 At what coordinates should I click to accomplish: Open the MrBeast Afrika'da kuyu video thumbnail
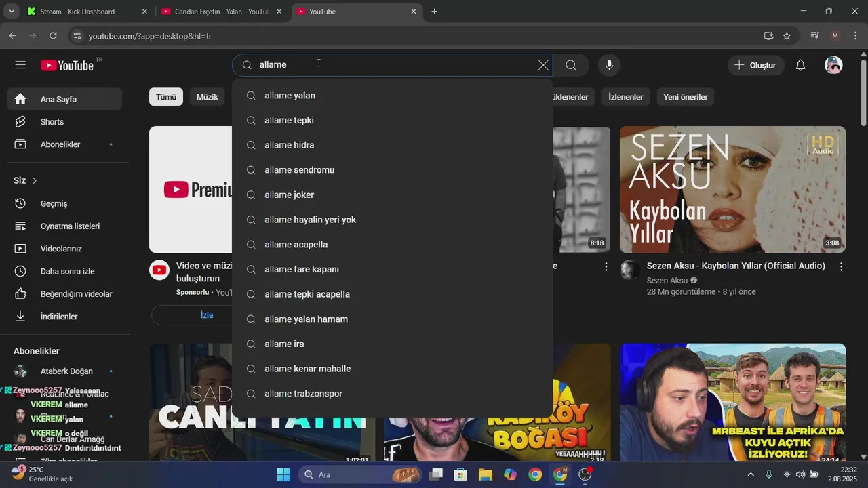(x=732, y=402)
